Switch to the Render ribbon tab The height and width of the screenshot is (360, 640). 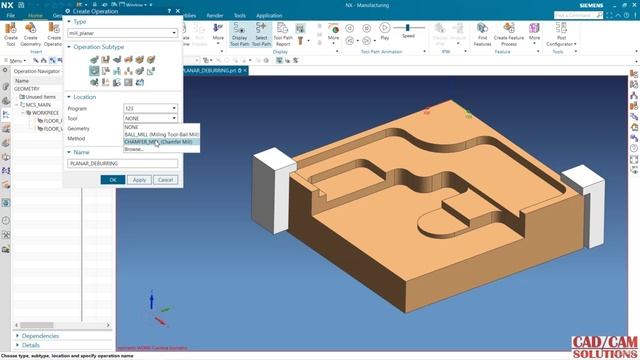tap(215, 16)
